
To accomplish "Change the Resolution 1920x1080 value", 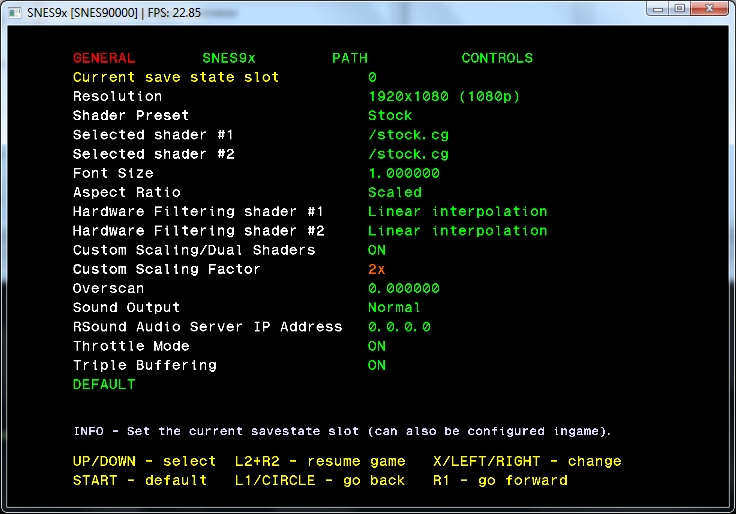I will [x=443, y=96].
